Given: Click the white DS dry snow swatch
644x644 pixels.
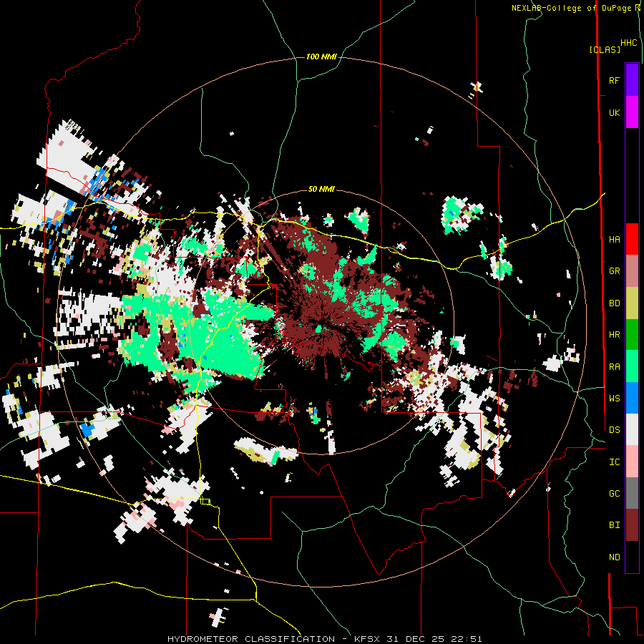Looking at the screenshot, I should point(632,429).
